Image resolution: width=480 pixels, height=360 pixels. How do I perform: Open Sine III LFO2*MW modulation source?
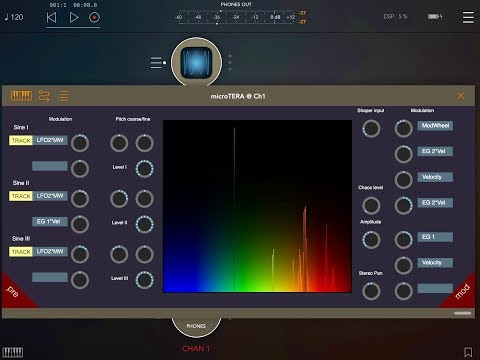(x=50, y=252)
